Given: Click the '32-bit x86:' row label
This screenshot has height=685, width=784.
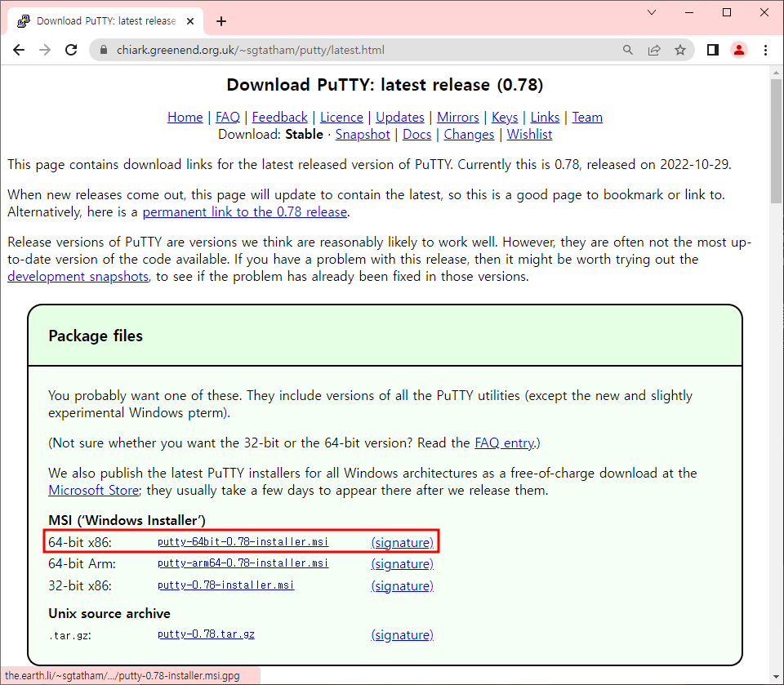Looking at the screenshot, I should click(x=80, y=586).
